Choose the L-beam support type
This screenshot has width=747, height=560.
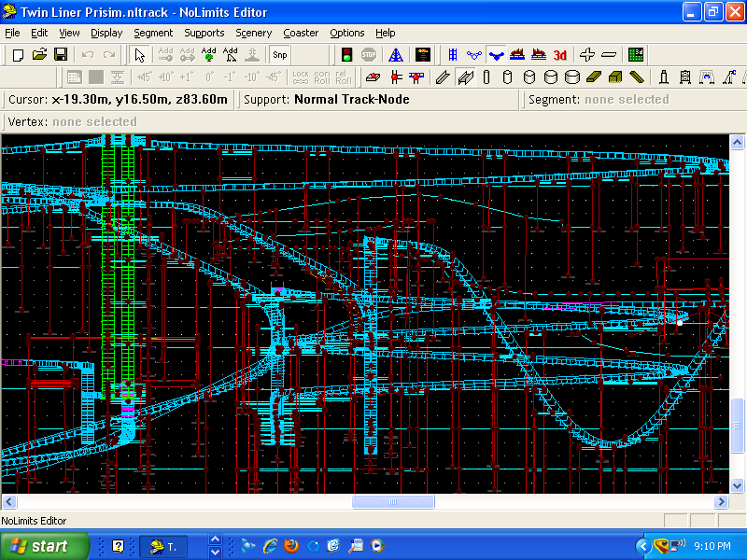[443, 77]
